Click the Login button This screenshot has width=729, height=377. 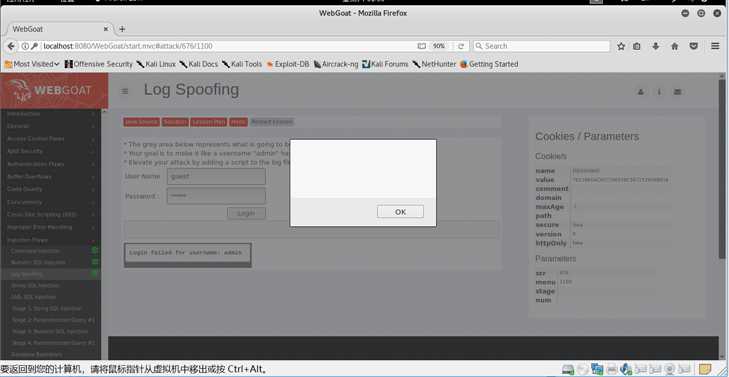[246, 213]
